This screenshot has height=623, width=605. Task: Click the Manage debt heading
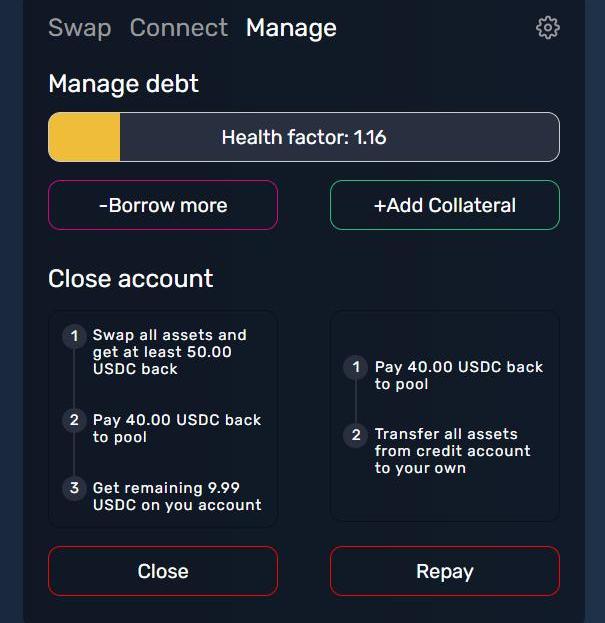click(123, 84)
